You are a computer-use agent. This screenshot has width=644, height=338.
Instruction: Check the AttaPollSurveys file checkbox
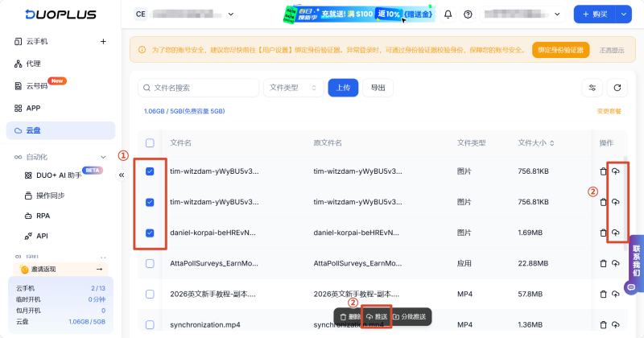pos(150,263)
